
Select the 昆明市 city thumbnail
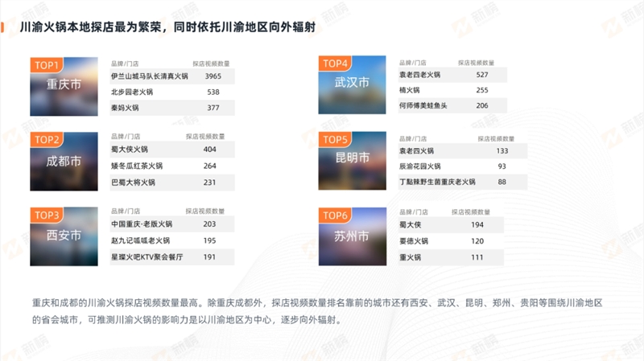352,158
